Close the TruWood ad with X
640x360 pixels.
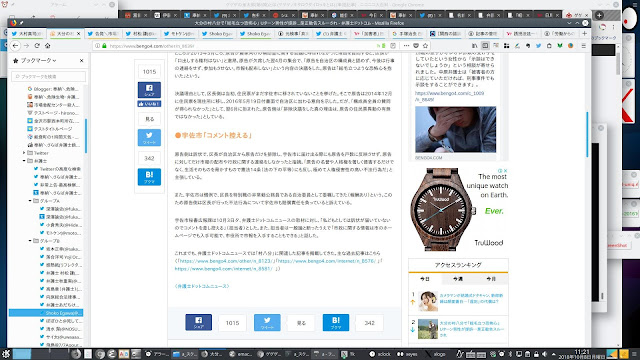click(x=505, y=171)
